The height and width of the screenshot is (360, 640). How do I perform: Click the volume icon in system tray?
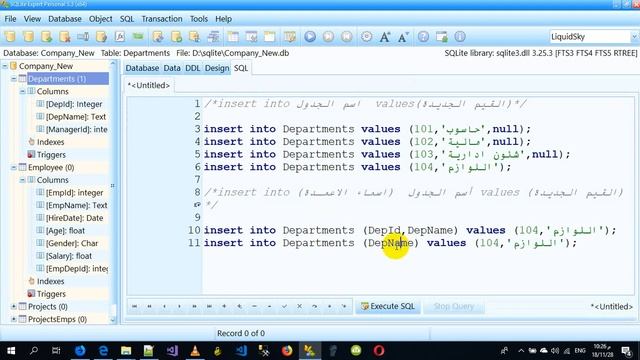[x=555, y=351]
